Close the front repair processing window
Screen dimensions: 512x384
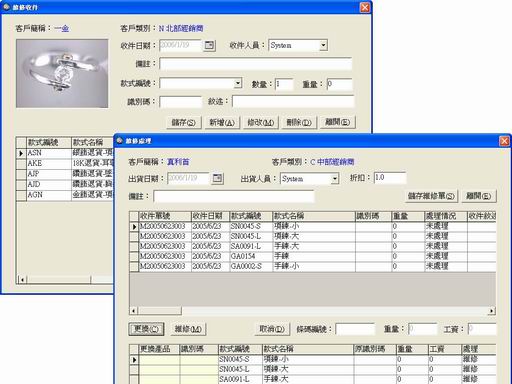pos(504,141)
